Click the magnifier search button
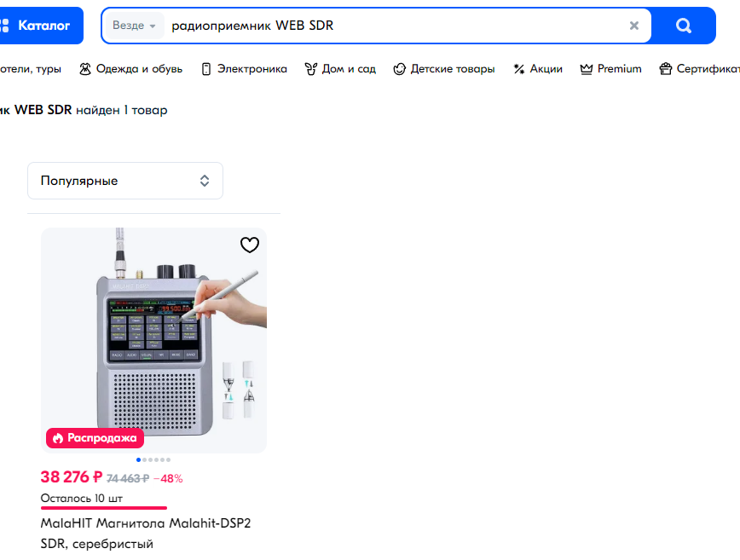This screenshot has width=740, height=560. click(684, 26)
